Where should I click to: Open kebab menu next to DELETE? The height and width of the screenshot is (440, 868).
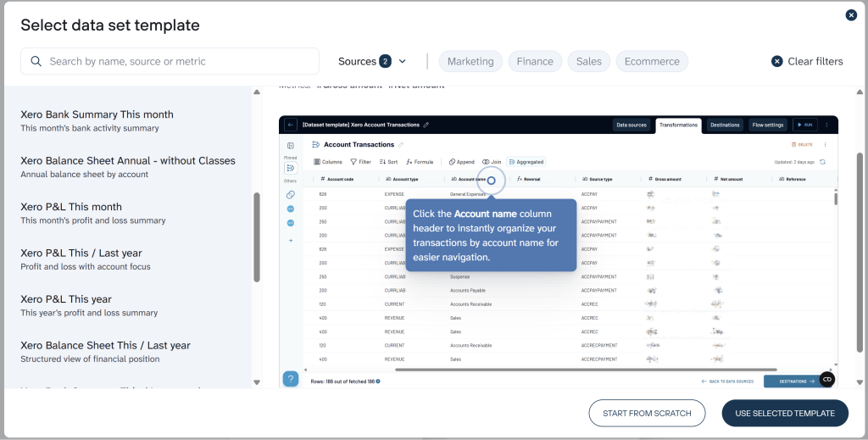[825, 145]
